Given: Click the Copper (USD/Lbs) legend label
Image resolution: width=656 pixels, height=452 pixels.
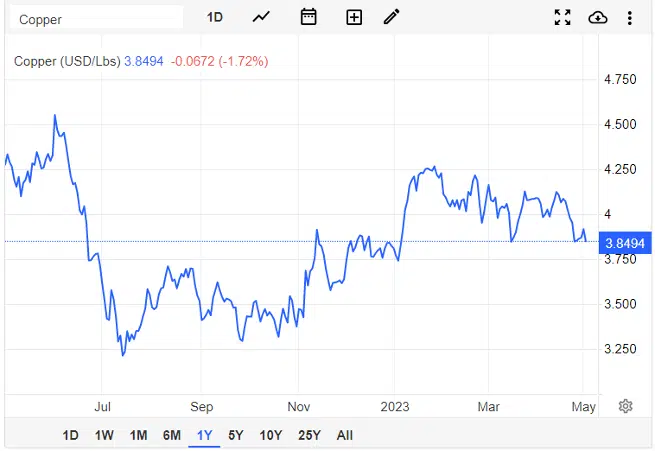Looking at the screenshot, I should click(x=67, y=62).
